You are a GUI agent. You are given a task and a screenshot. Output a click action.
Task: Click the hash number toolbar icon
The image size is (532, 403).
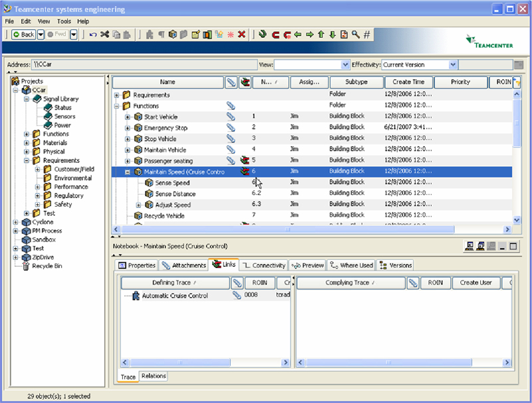pyautogui.click(x=367, y=35)
